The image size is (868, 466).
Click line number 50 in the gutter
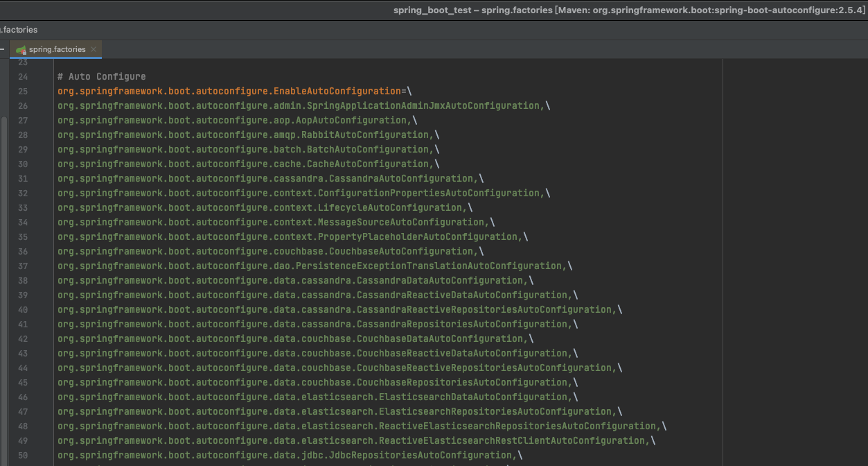tap(23, 455)
